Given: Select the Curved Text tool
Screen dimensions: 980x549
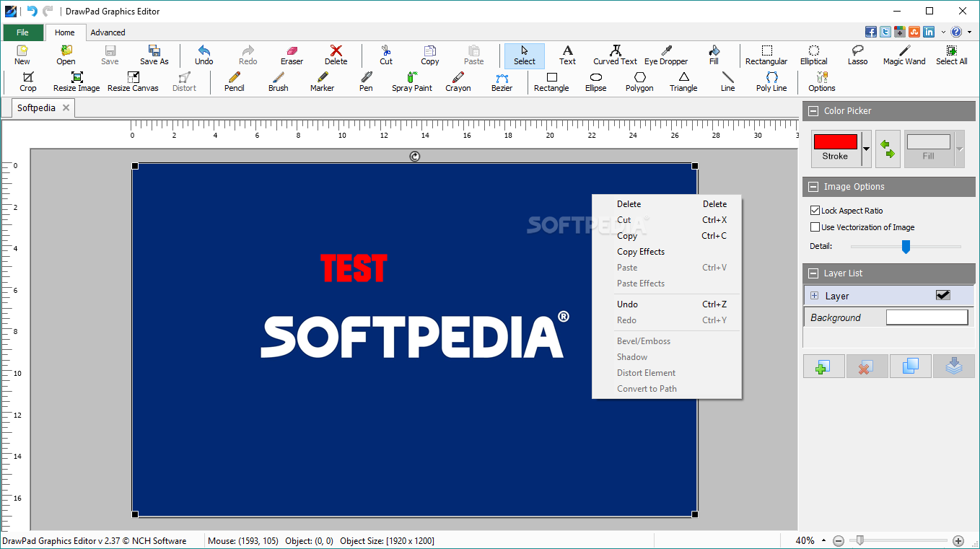Looking at the screenshot, I should (615, 55).
